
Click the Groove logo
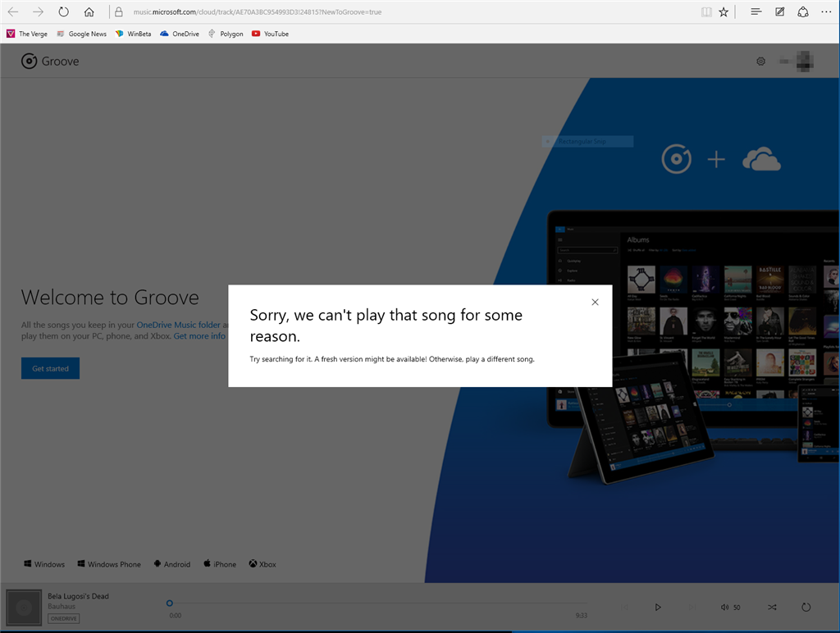tap(50, 61)
